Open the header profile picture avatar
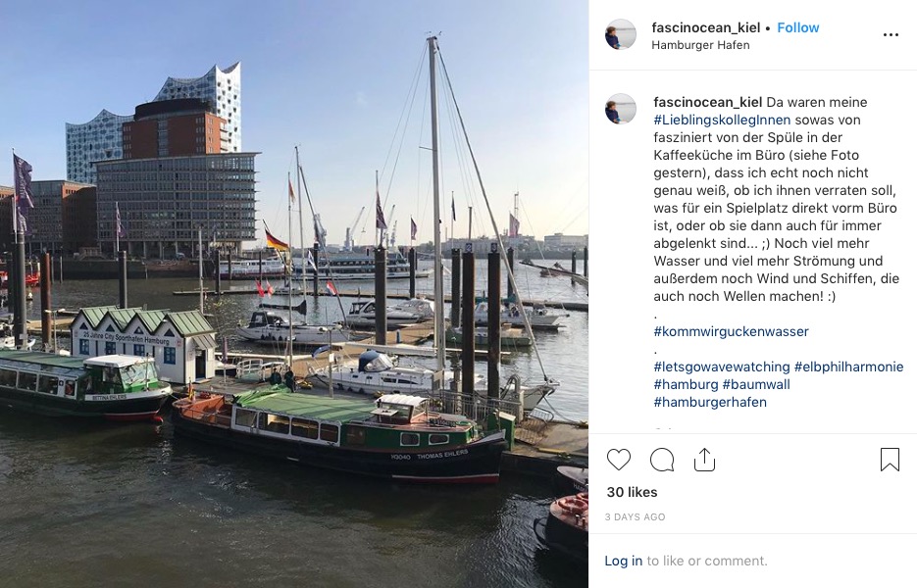The width and height of the screenshot is (917, 588). tap(621, 34)
